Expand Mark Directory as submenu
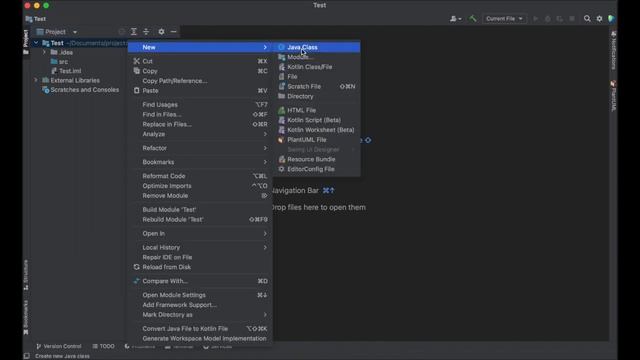Screen dimensions: 640x360 (x=200, y=315)
